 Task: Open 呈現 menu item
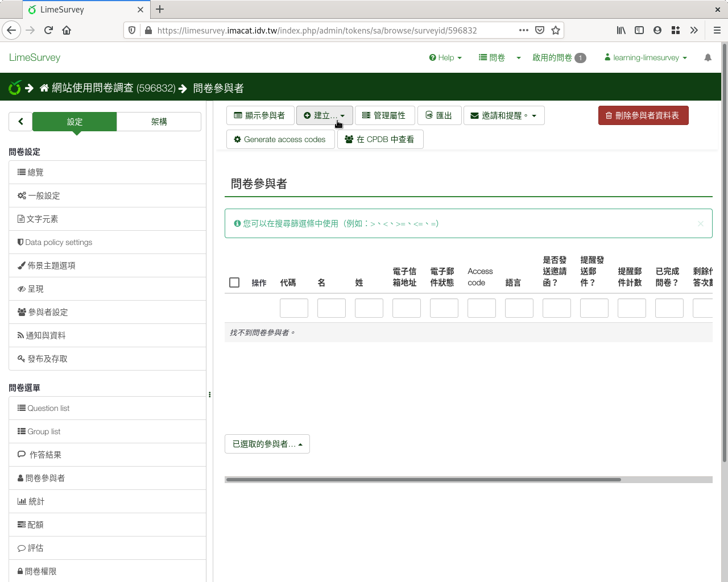[x=107, y=289]
